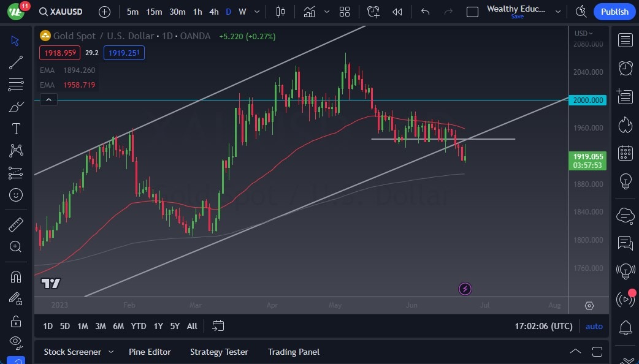639x364 pixels.
Task: Click the XAUUSD symbol search
Action: tap(61, 12)
